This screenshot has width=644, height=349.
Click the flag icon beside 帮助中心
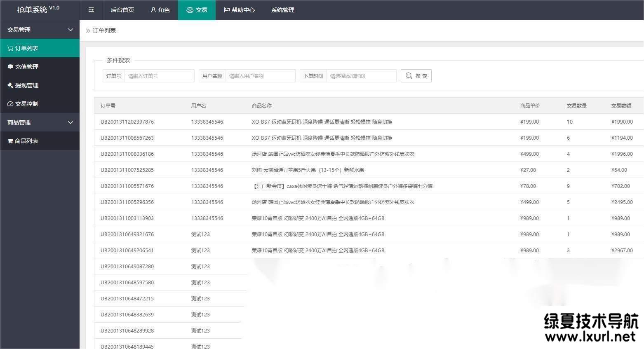coord(227,10)
